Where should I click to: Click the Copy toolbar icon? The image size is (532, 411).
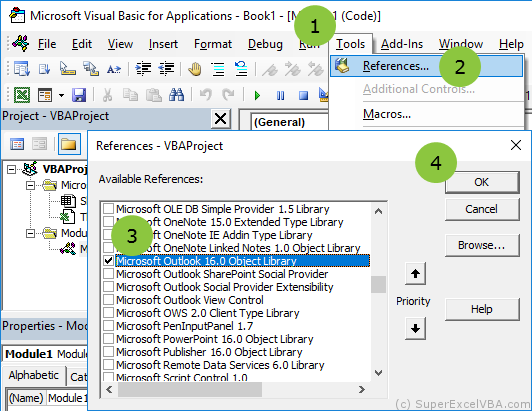pyautogui.click(x=130, y=95)
